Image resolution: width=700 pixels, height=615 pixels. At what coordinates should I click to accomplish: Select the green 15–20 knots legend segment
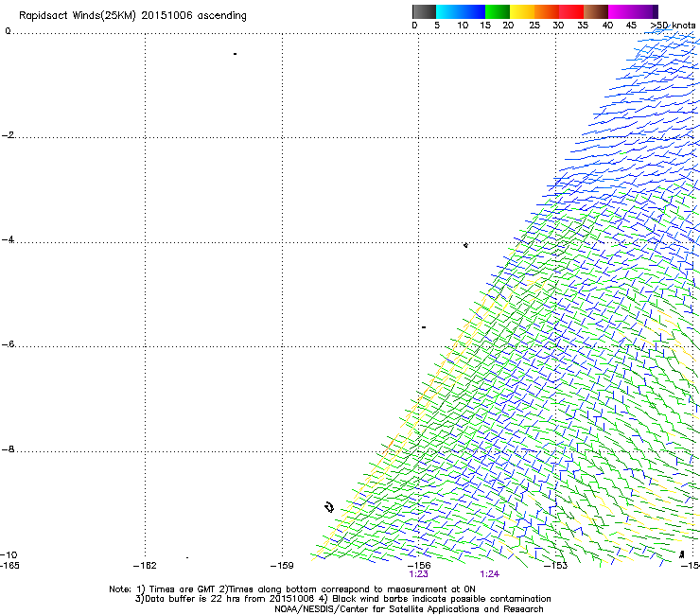(498, 11)
